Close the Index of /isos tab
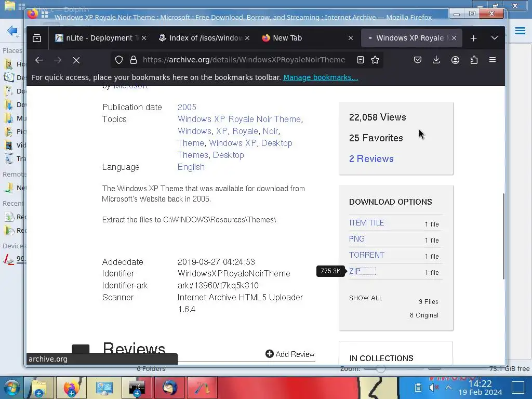 (x=247, y=38)
